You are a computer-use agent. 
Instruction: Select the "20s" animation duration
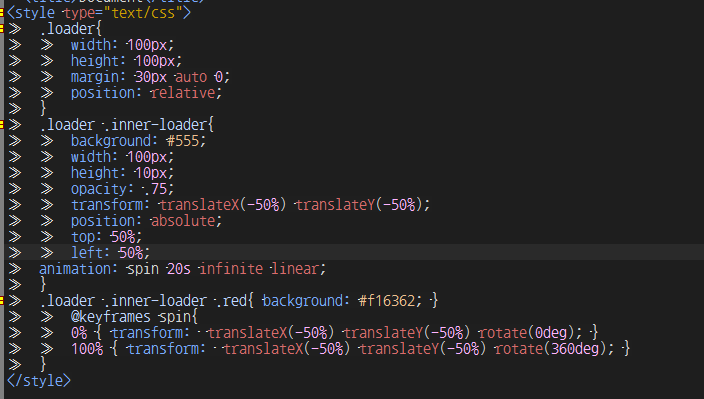coord(179,269)
